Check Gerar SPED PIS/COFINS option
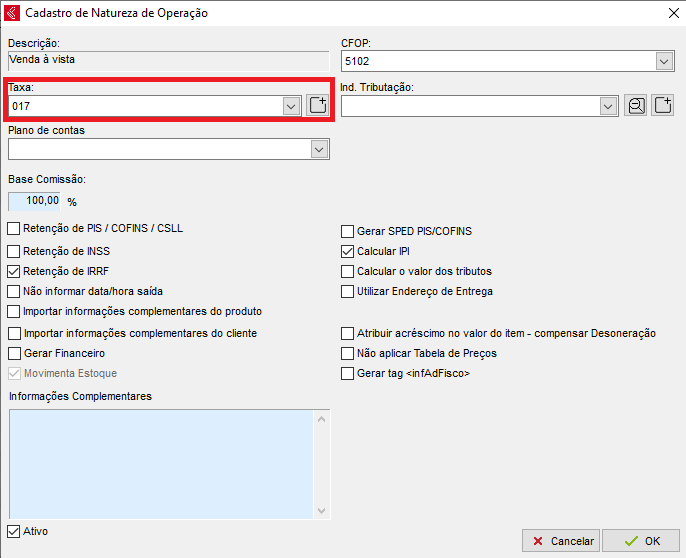 [348, 231]
